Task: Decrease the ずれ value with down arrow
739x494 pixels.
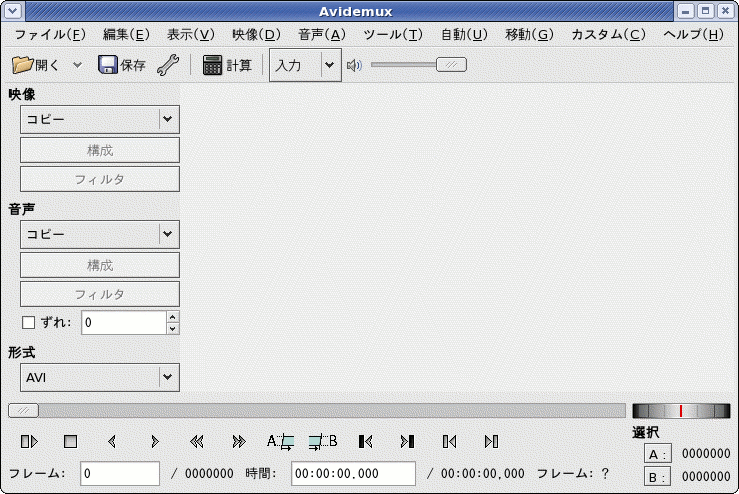Action: tap(173, 329)
